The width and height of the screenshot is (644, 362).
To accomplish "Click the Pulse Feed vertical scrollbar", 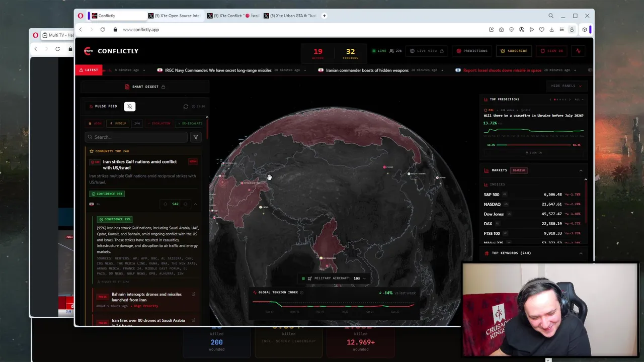I will coord(207,128).
